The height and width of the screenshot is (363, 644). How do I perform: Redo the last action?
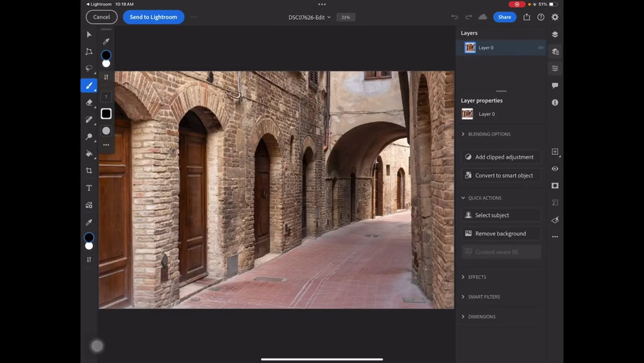pyautogui.click(x=469, y=17)
